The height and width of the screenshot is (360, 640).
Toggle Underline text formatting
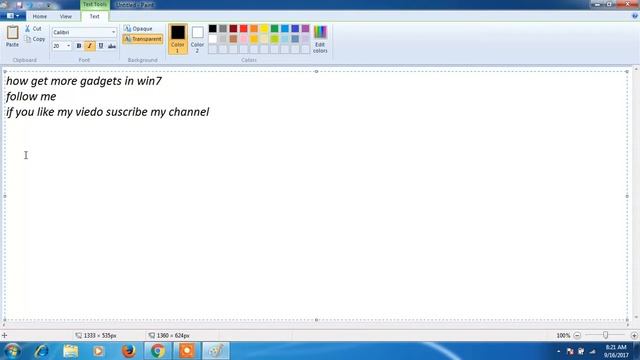101,46
